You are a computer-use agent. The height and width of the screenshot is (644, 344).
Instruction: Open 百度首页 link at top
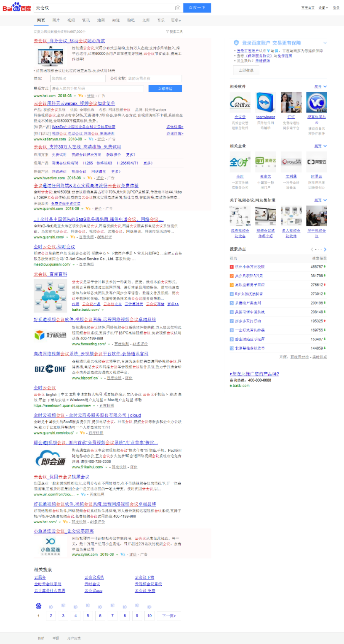pos(308,8)
